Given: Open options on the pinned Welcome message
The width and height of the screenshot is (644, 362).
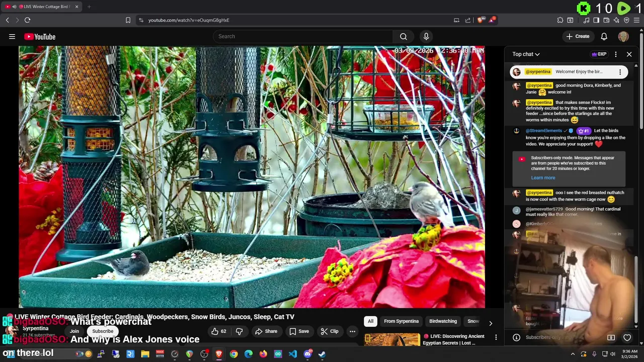Looking at the screenshot, I should pyautogui.click(x=620, y=72).
